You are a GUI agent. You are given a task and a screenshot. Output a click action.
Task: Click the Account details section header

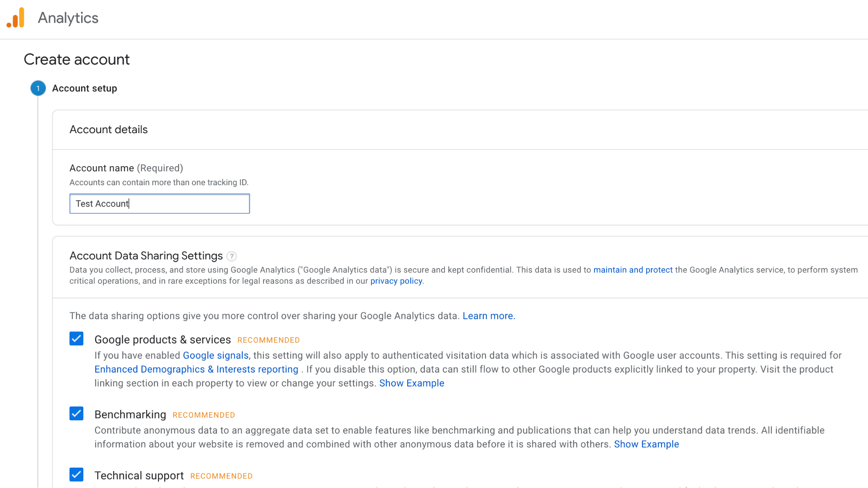pyautogui.click(x=109, y=130)
